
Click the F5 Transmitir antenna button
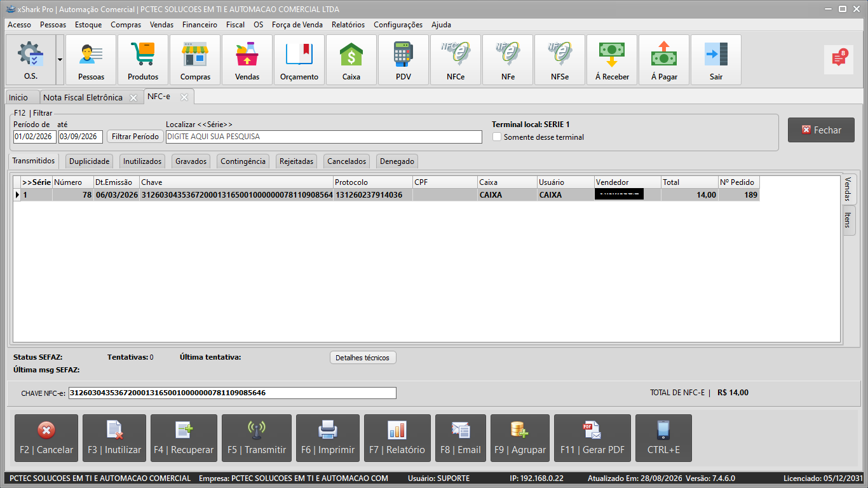[257, 438]
